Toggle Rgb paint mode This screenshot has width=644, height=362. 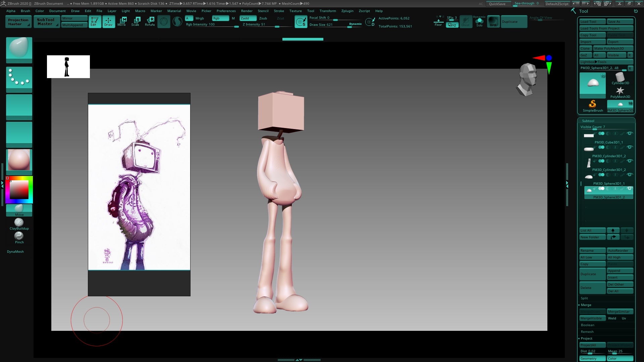(220, 18)
